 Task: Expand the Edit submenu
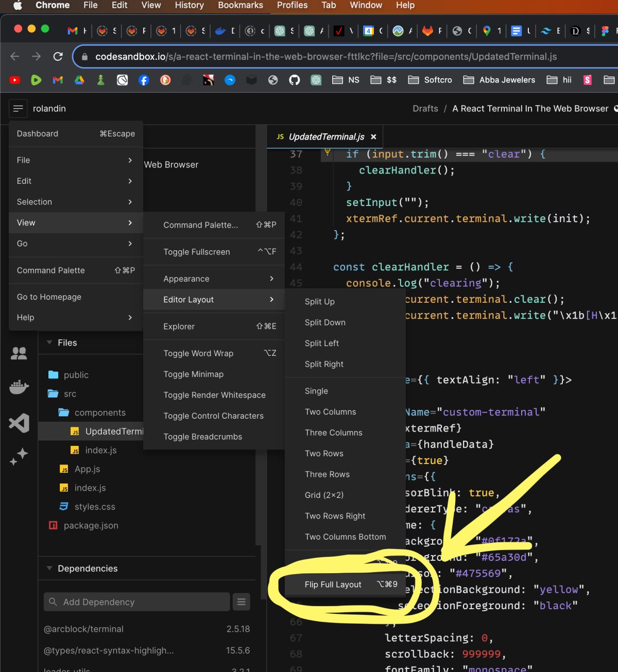(76, 181)
